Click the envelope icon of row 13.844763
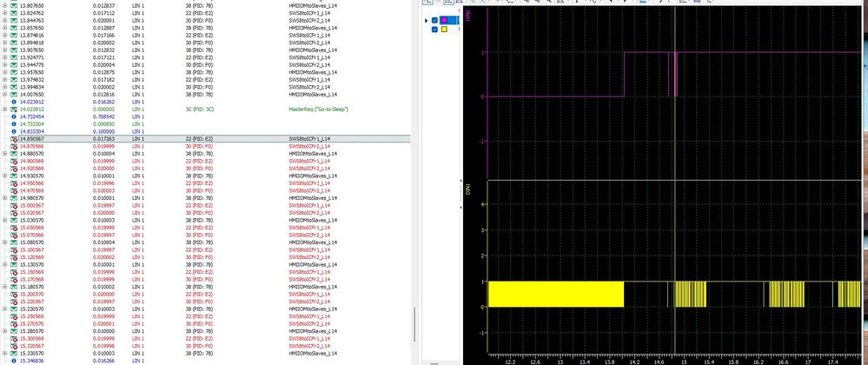The width and height of the screenshot is (868, 365). (x=13, y=21)
